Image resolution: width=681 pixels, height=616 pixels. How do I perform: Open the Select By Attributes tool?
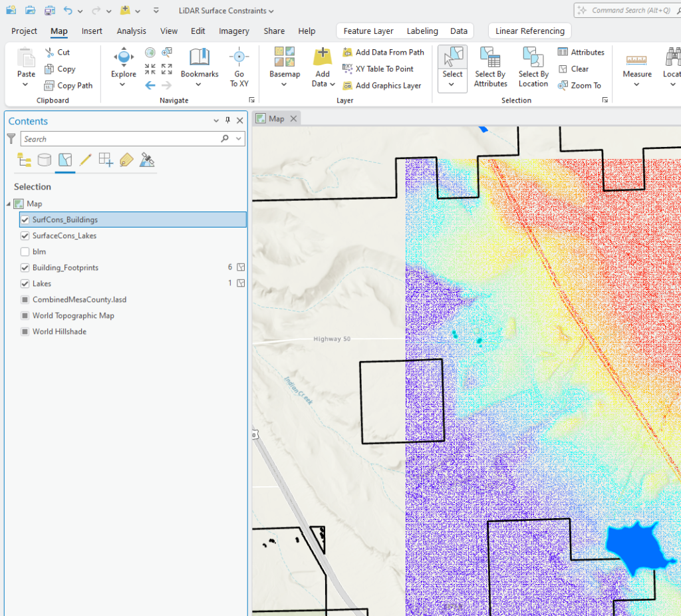point(490,67)
